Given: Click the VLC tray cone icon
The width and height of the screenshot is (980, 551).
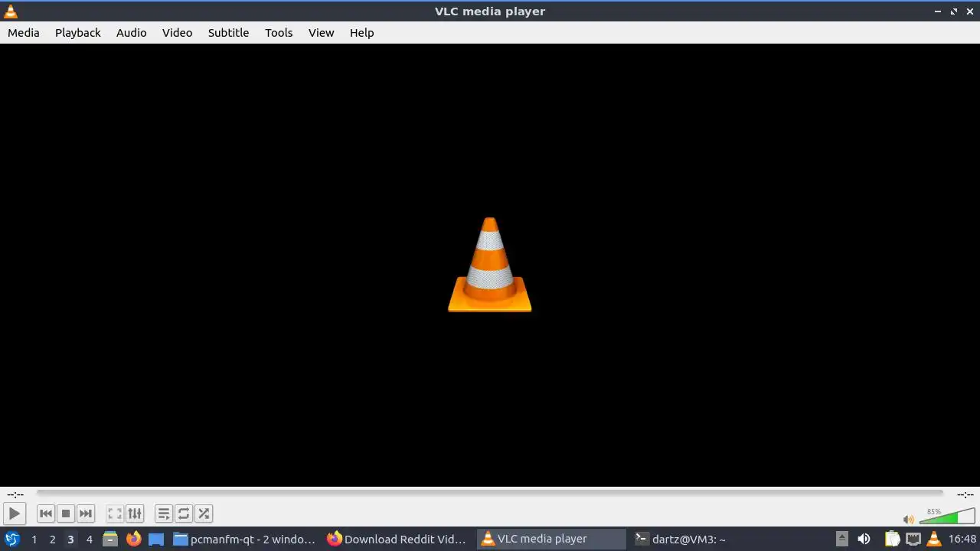Looking at the screenshot, I should [x=934, y=539].
